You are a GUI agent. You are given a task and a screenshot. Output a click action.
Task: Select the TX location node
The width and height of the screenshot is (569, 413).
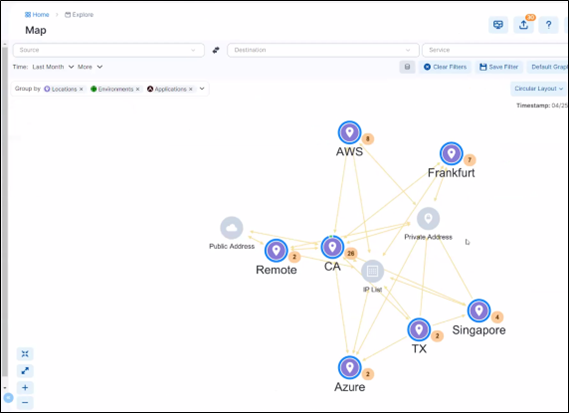tap(419, 330)
